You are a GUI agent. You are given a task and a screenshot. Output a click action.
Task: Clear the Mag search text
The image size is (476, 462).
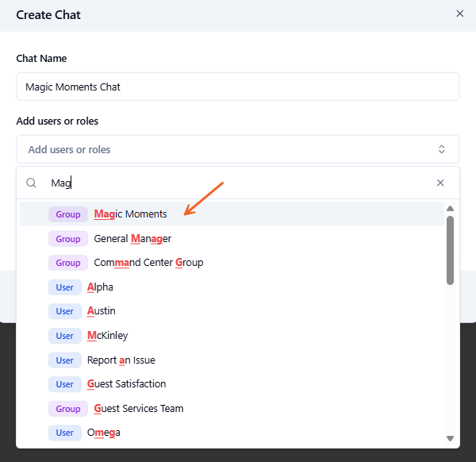(440, 183)
